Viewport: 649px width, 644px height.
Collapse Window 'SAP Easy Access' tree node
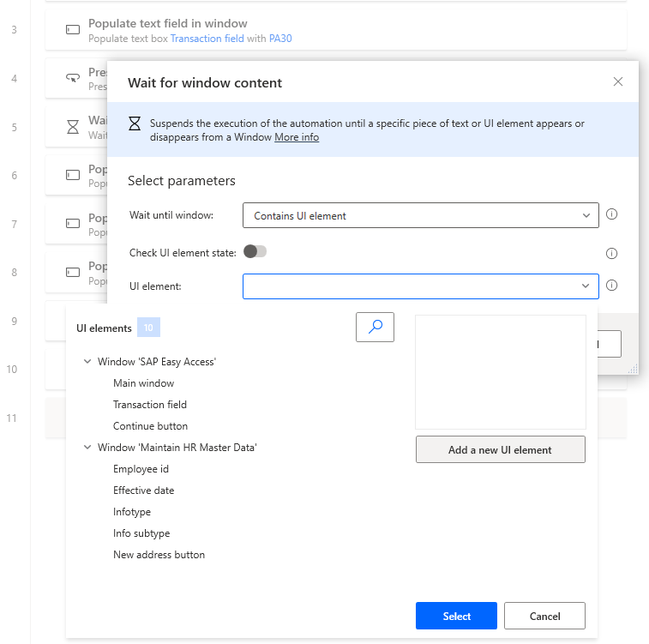(x=87, y=361)
